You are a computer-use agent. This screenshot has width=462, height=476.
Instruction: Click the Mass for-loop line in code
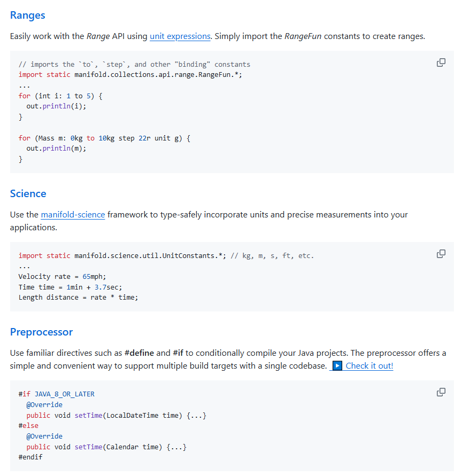[x=104, y=138]
